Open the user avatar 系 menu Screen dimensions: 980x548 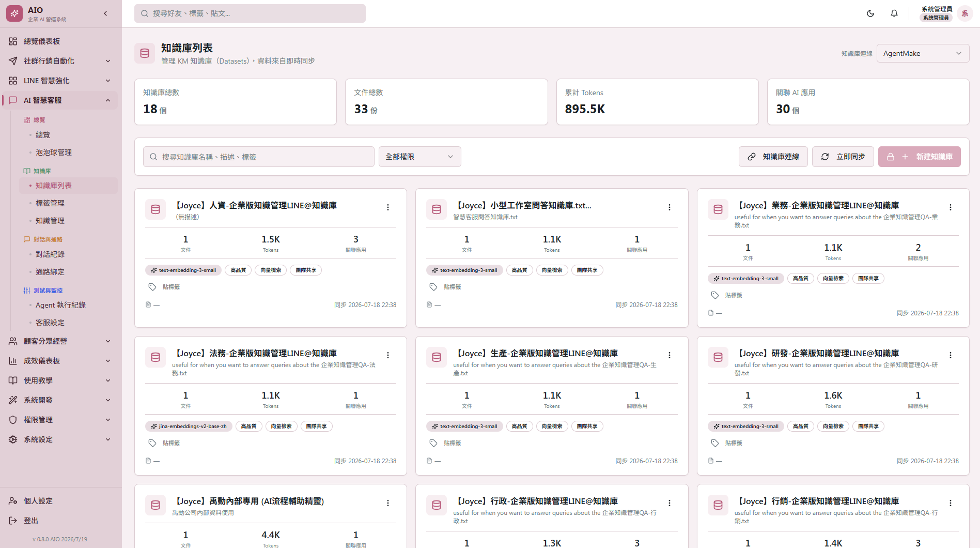click(965, 13)
